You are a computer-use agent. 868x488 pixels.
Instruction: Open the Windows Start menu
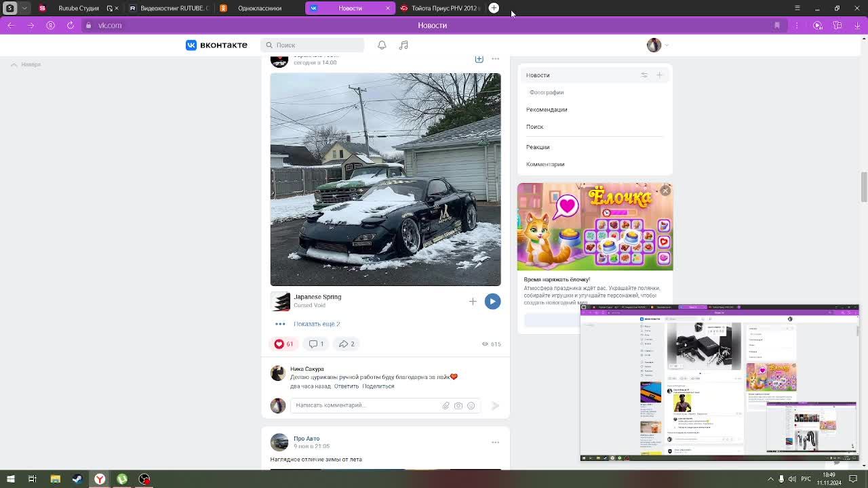[10, 479]
